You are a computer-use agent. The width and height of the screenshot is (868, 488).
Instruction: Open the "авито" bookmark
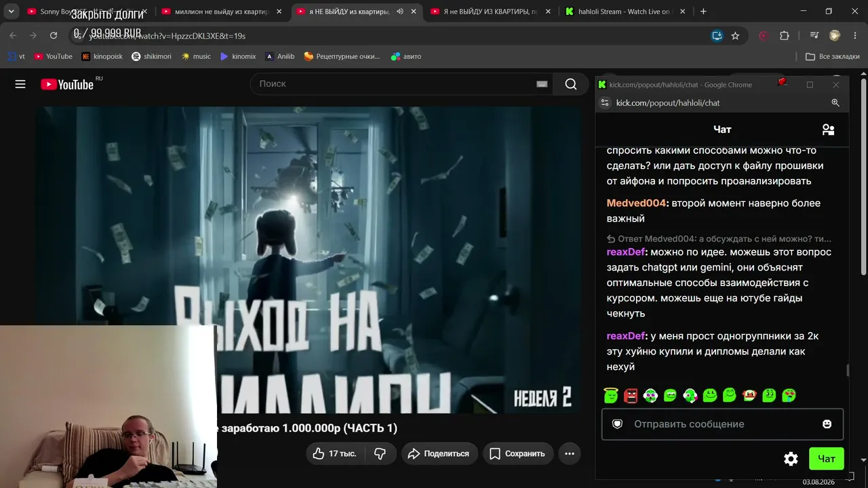[x=406, y=56]
